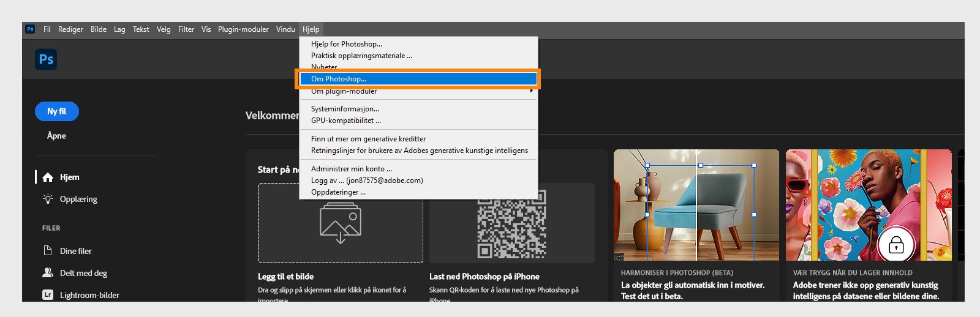980x317 pixels.
Task: Open the Vis menu
Action: pos(206,29)
